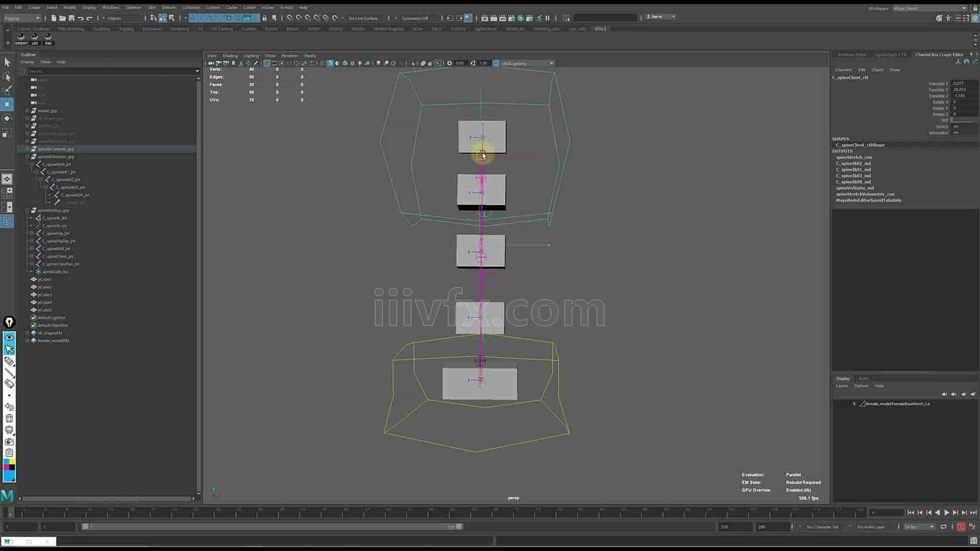Save the scene with the disk icon

tap(71, 18)
